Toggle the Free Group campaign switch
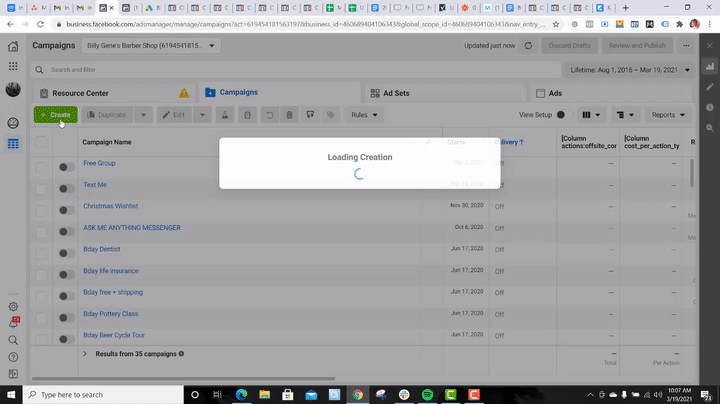Viewport: 720px width, 404px height. click(66, 164)
